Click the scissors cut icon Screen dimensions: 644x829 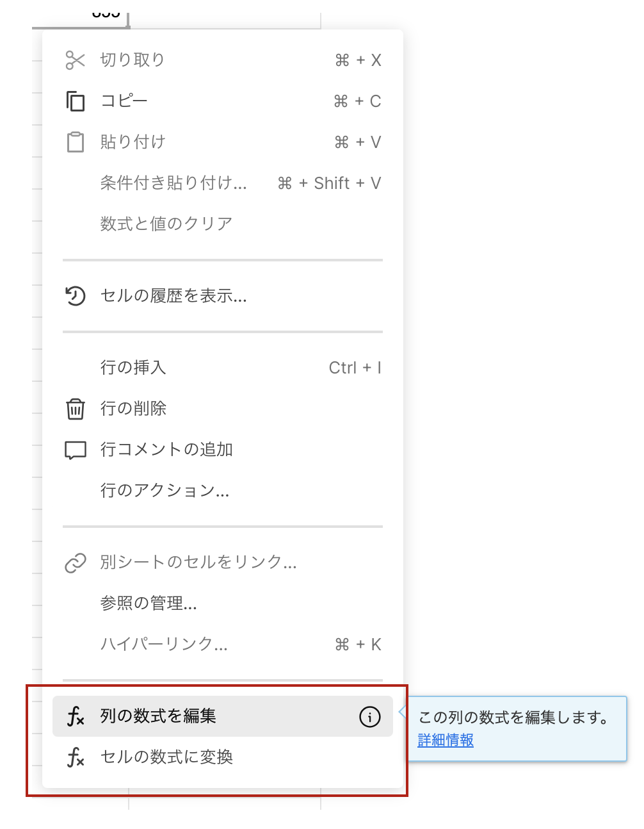76,60
